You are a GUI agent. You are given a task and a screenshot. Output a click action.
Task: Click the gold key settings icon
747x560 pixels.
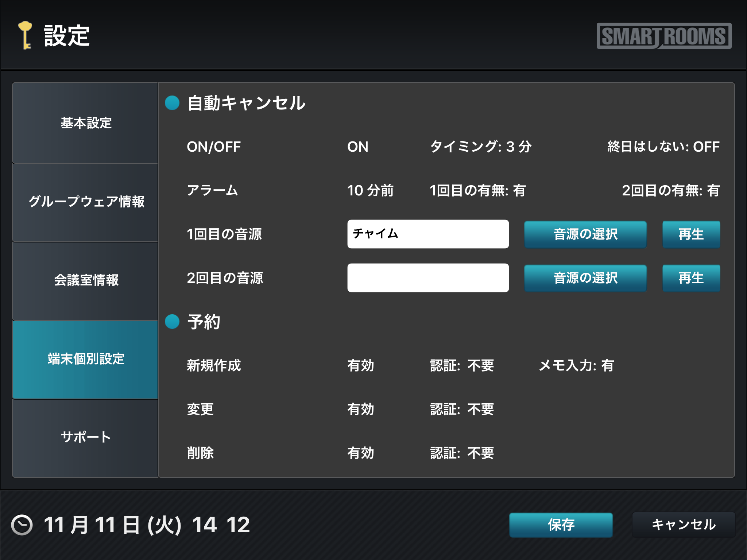[x=25, y=35]
